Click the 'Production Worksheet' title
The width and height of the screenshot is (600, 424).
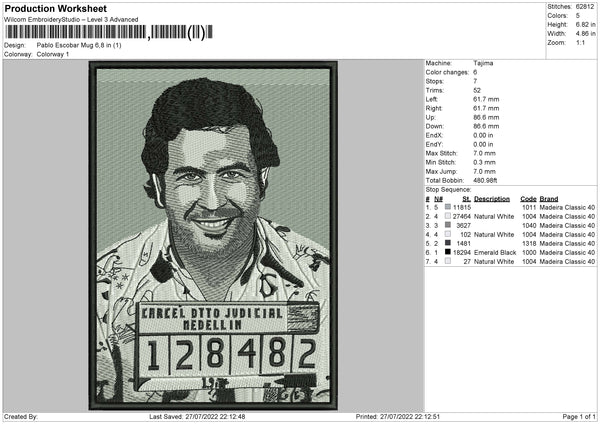[x=56, y=8]
